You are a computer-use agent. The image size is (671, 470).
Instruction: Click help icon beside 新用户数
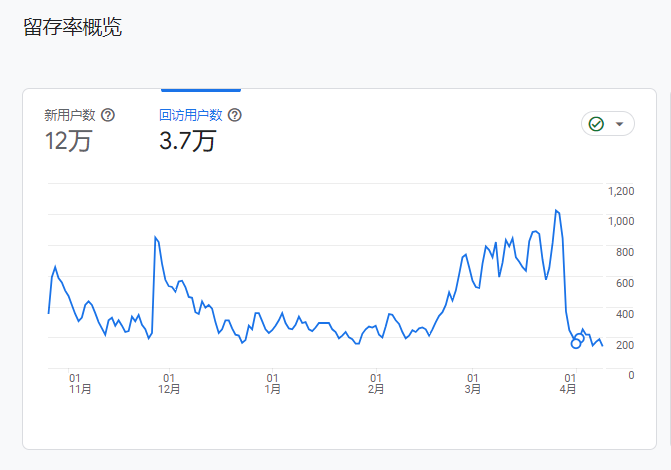pyautogui.click(x=108, y=115)
